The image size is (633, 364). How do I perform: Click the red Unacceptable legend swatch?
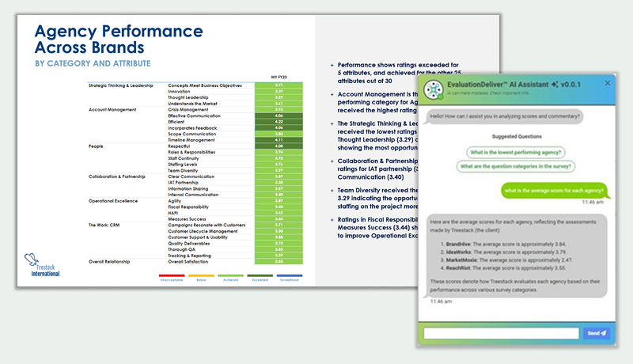pyautogui.click(x=172, y=275)
